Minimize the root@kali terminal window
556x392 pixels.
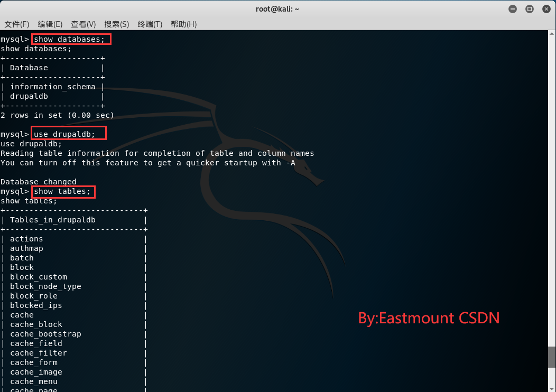click(x=512, y=9)
